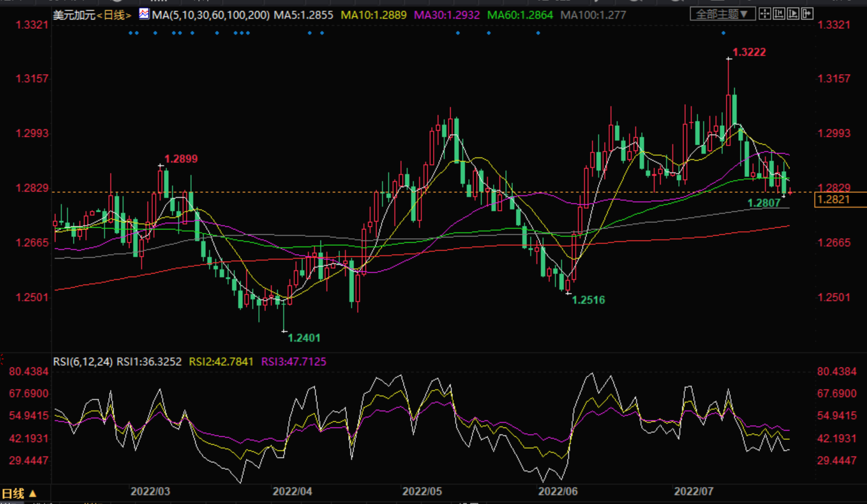Click the <日线> period label in title
This screenshot has height=504, width=867.
[114, 15]
